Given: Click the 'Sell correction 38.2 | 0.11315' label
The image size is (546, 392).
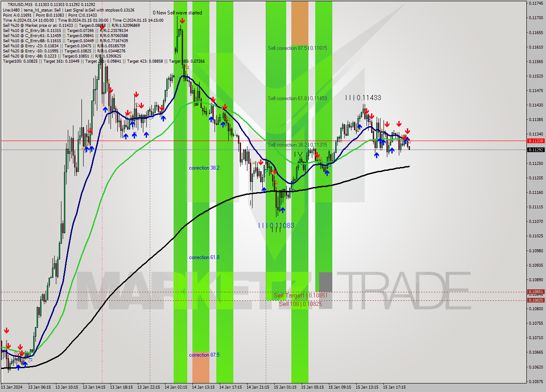Looking at the screenshot, I should tap(297, 145).
